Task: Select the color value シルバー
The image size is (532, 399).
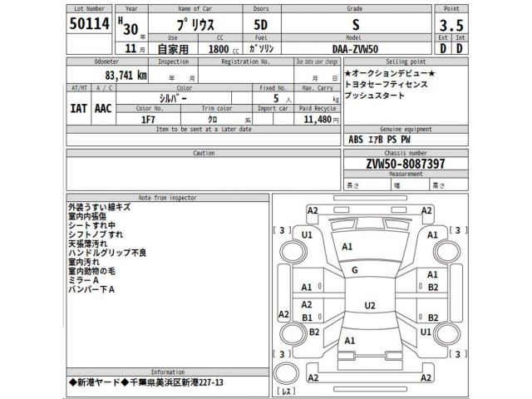Action: click(173, 98)
